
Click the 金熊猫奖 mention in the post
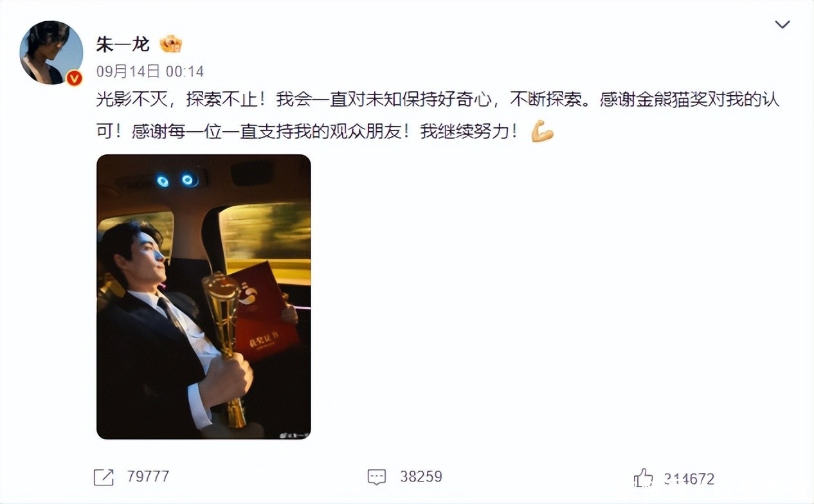[651, 100]
